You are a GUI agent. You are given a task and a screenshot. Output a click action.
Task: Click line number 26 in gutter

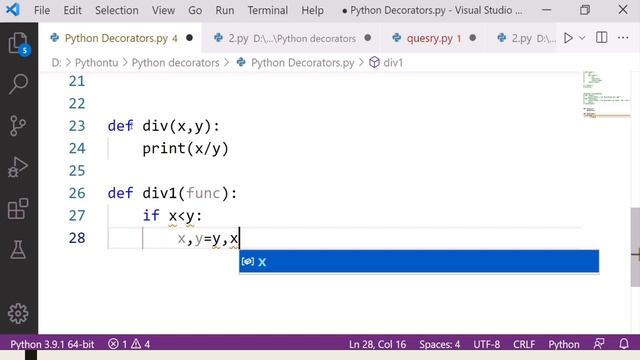pos(77,193)
